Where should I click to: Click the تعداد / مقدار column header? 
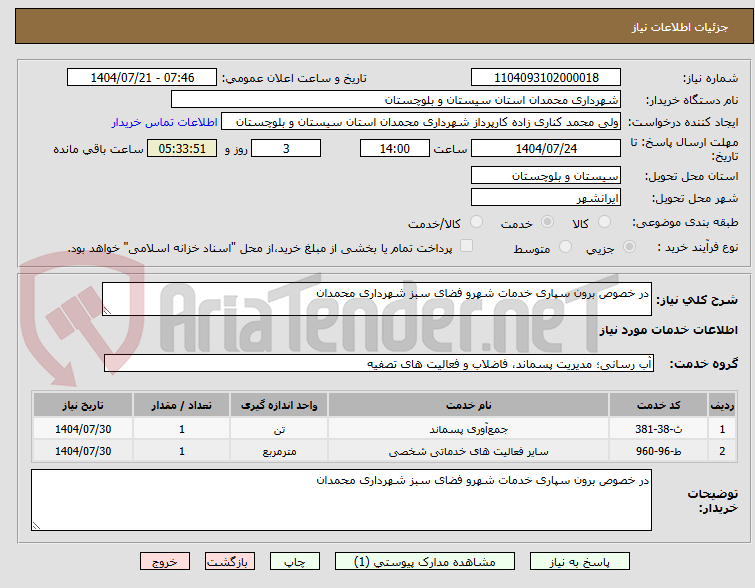point(182,405)
